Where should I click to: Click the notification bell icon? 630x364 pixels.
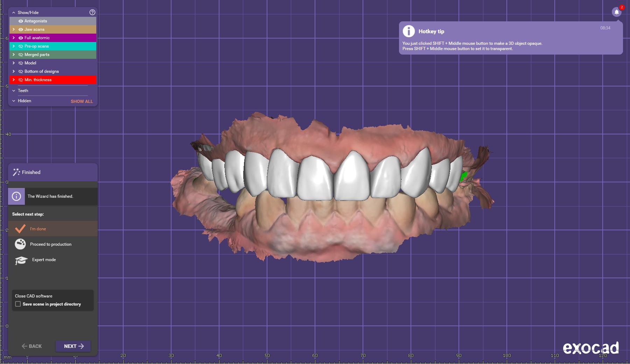(x=617, y=12)
